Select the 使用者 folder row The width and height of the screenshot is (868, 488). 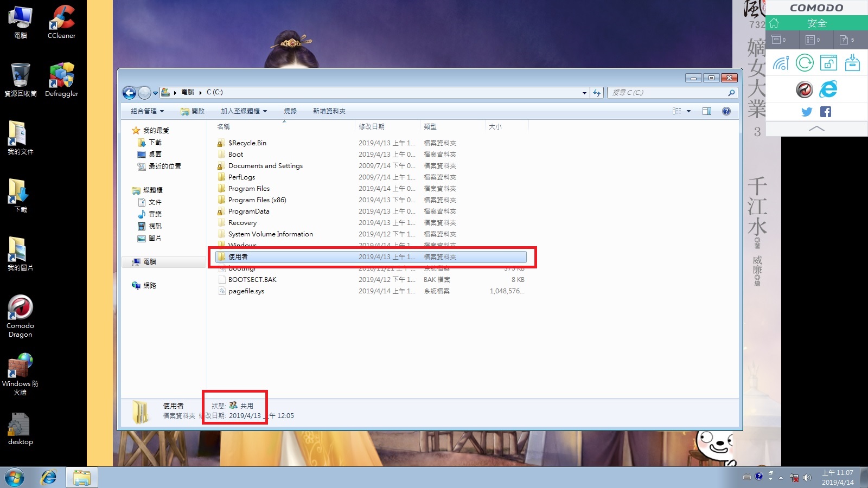click(x=371, y=257)
